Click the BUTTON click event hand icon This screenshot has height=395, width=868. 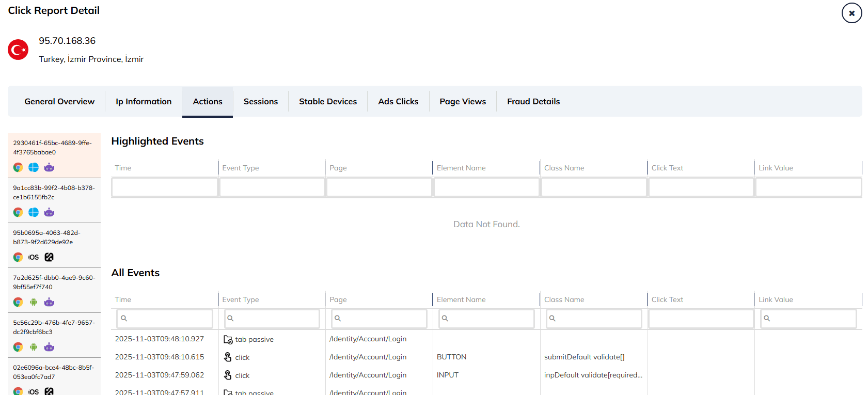(228, 357)
